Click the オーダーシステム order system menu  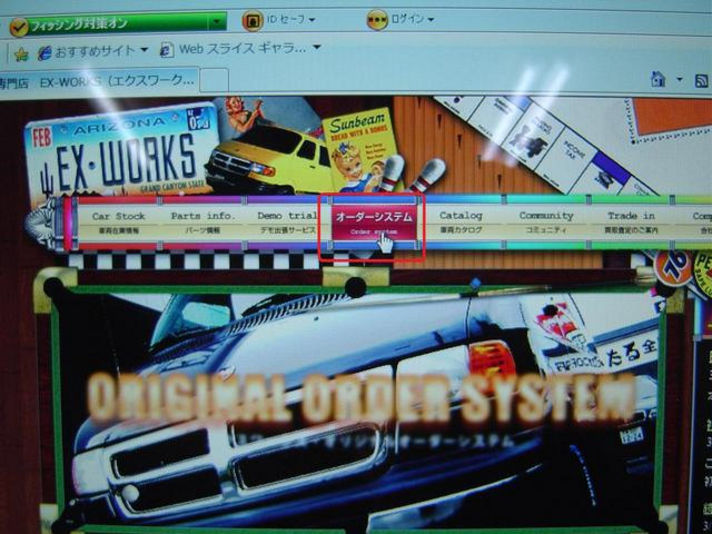coord(374,222)
